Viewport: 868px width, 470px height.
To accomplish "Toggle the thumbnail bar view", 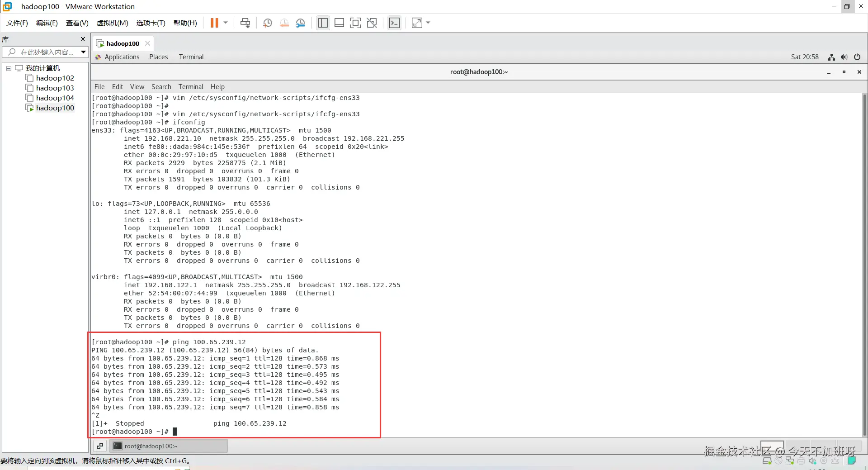I will [x=339, y=23].
